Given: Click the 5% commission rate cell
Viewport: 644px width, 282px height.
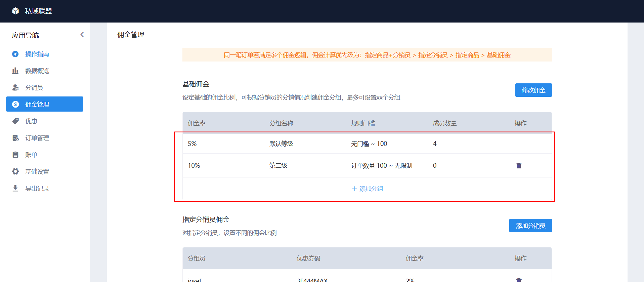Looking at the screenshot, I should click(x=192, y=144).
